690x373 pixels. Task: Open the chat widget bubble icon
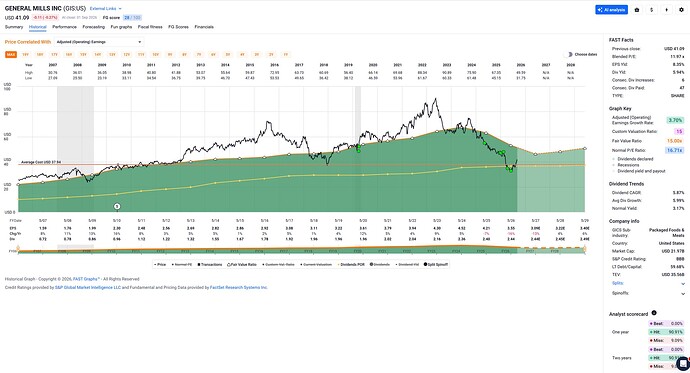(683, 364)
